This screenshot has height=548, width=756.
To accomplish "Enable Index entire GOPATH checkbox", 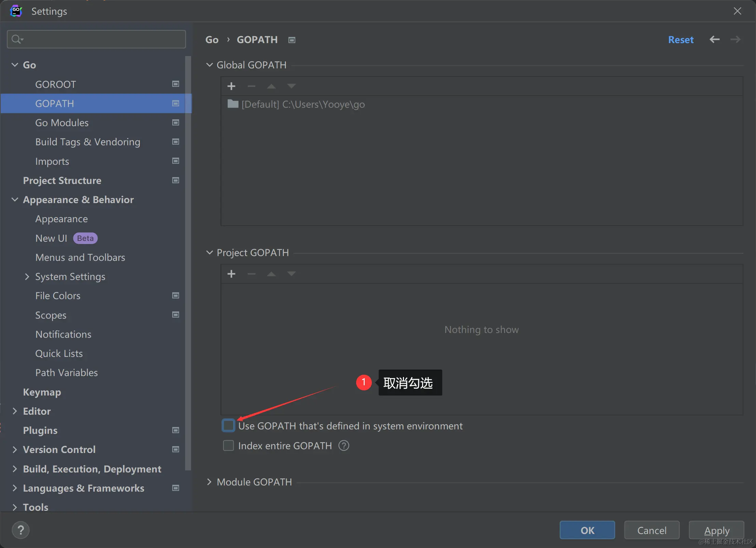I will 228,446.
